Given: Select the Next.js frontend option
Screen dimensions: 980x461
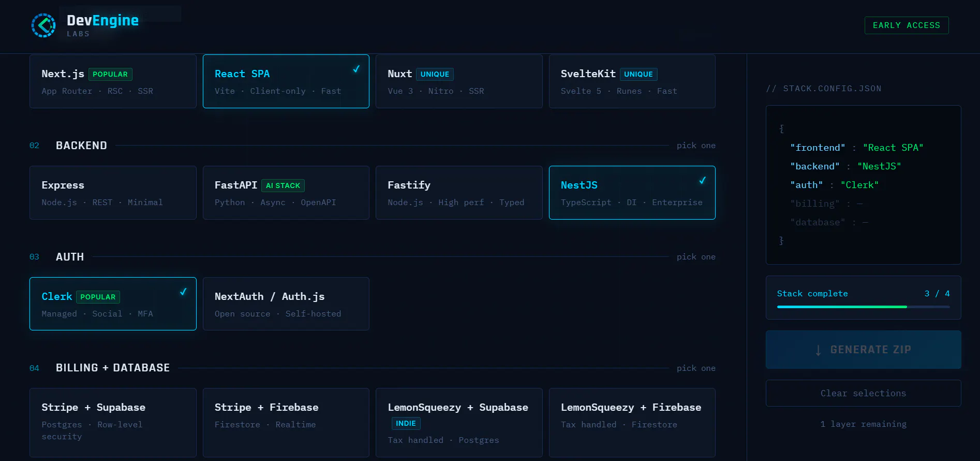Looking at the screenshot, I should [x=113, y=81].
